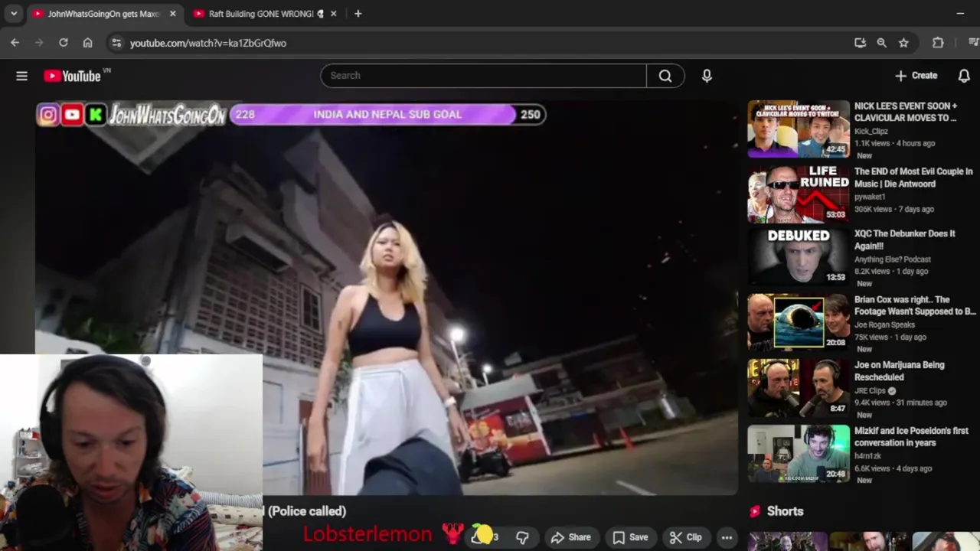Click the Instagram icon in stream overlay
Image resolution: width=980 pixels, height=551 pixels.
[48, 115]
